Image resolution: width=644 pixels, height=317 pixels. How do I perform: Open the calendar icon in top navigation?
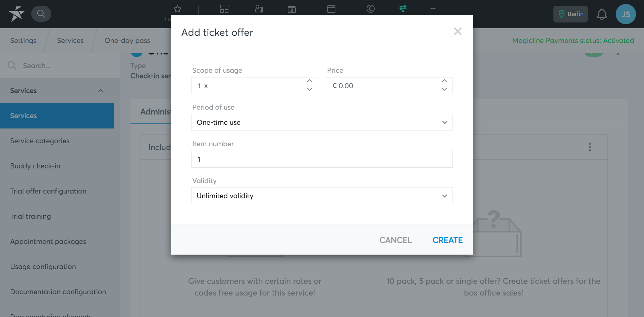[331, 9]
